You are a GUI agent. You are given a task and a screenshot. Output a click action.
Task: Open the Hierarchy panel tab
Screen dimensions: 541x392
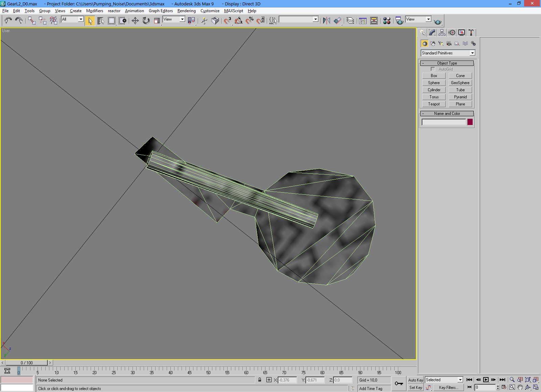pos(442,33)
